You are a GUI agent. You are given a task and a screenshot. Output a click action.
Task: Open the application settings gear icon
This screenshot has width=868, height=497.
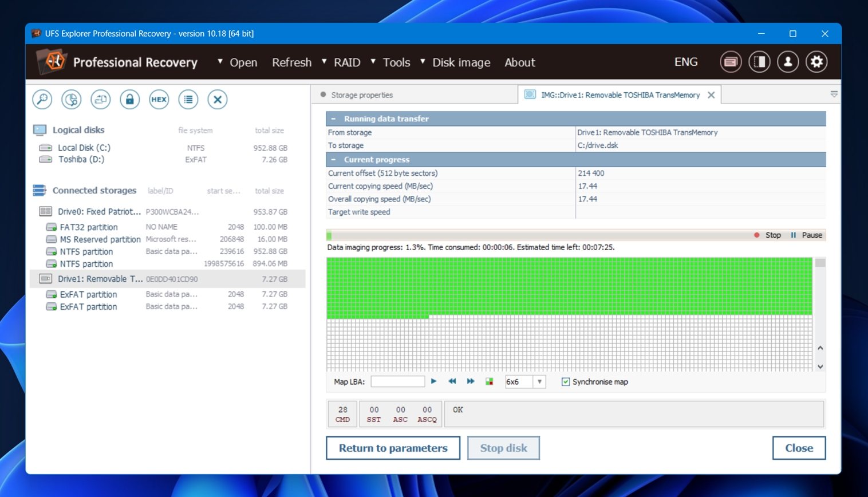pos(817,61)
